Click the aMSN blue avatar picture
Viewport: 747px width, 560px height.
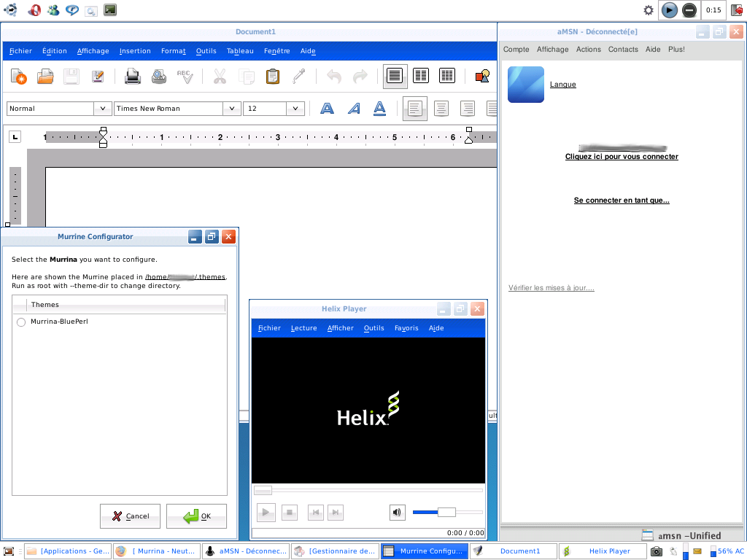tap(526, 85)
